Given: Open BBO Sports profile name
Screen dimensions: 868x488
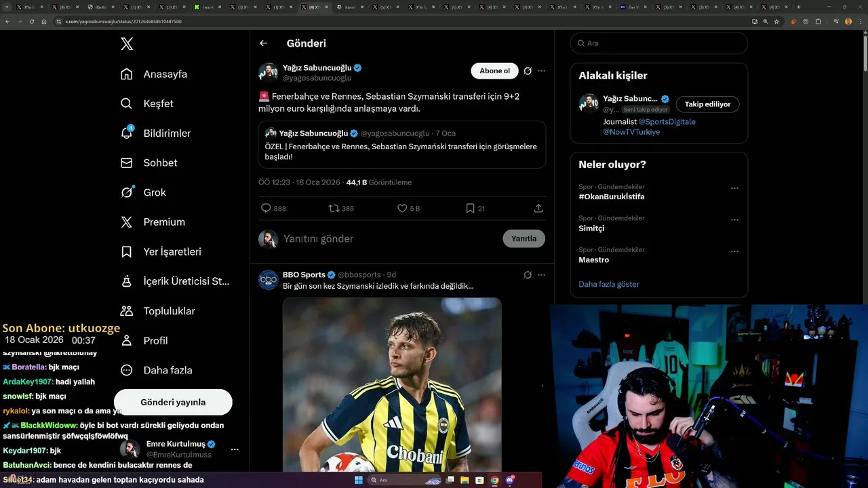Looking at the screenshot, I should (304, 274).
